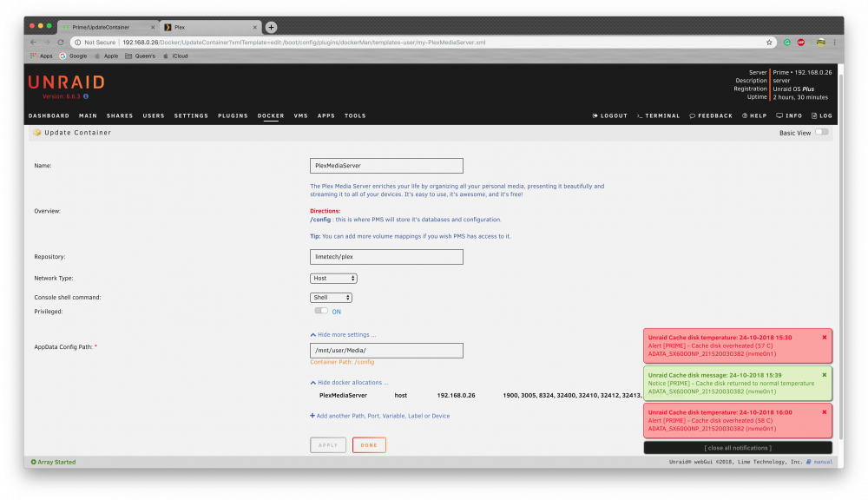This screenshot has width=868, height=500.
Task: Click the red adblock extension icon
Action: (801, 42)
